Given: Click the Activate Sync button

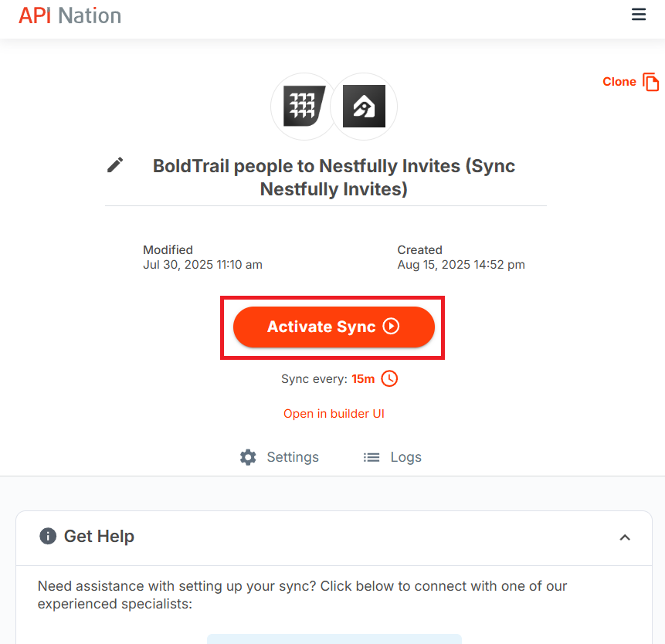Looking at the screenshot, I should pyautogui.click(x=334, y=327).
